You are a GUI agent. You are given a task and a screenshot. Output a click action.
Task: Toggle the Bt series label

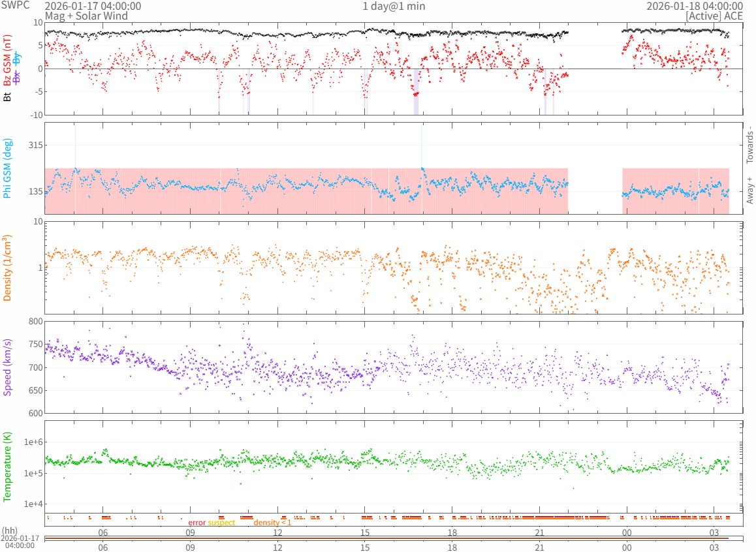coord(8,97)
